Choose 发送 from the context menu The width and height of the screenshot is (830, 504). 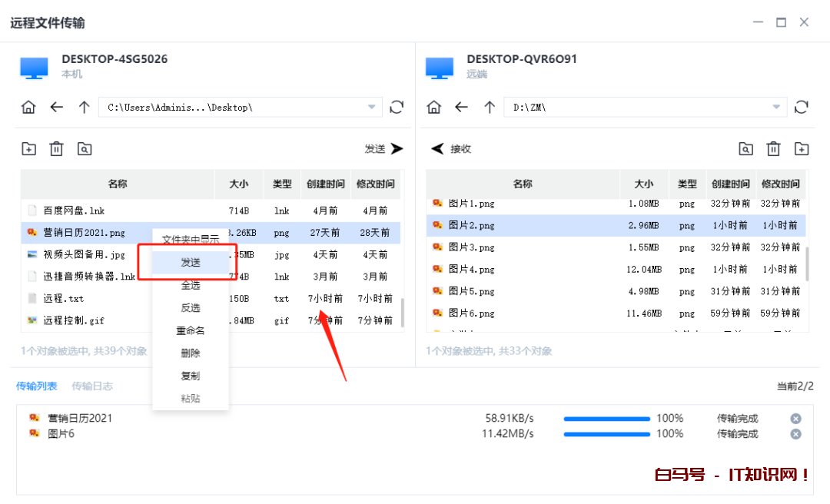click(x=191, y=262)
